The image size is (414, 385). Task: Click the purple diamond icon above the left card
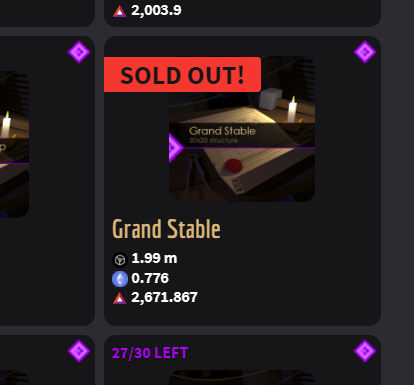click(79, 52)
